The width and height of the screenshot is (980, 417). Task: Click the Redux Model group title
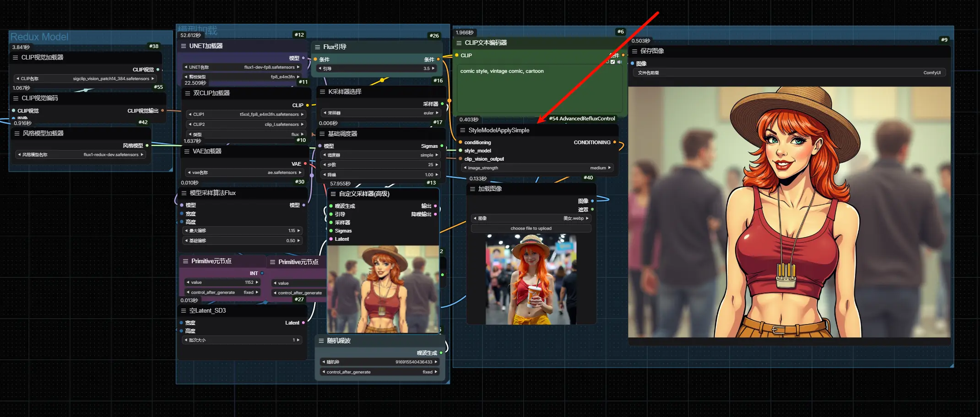(x=39, y=37)
